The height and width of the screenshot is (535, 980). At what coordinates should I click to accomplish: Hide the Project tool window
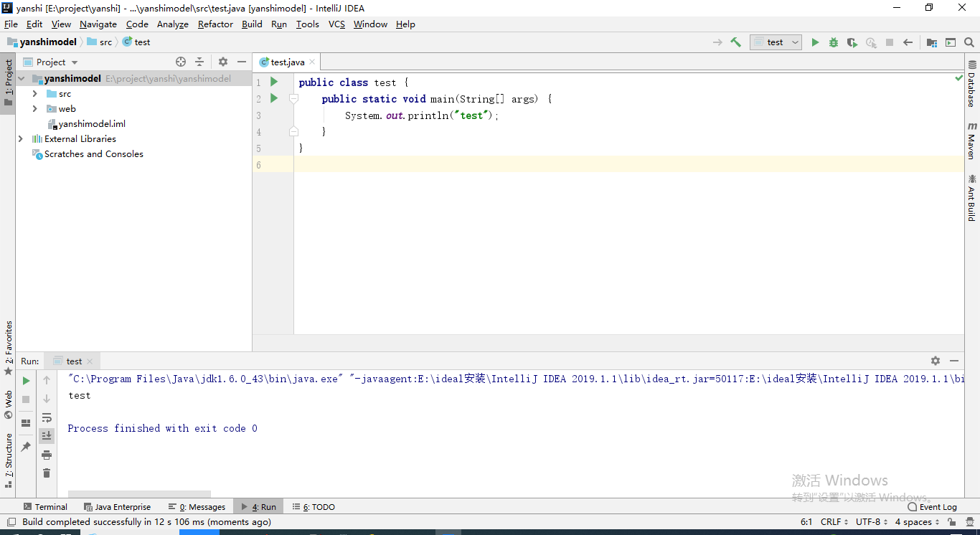pos(242,62)
